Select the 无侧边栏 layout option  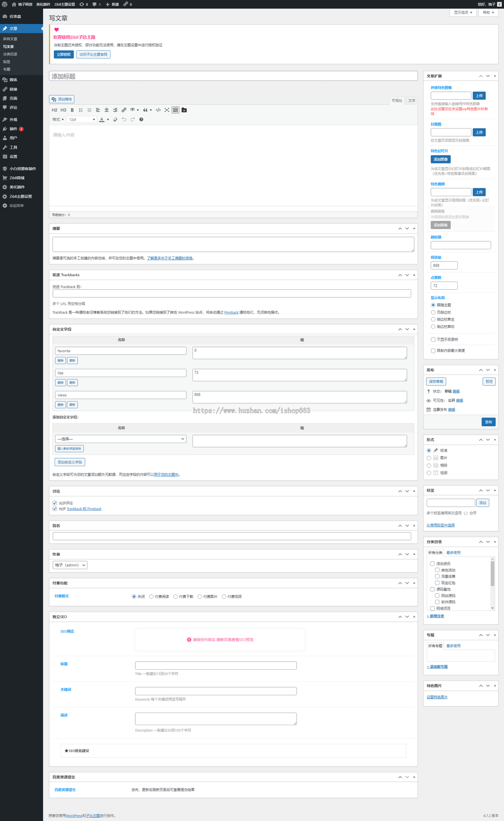click(x=433, y=312)
